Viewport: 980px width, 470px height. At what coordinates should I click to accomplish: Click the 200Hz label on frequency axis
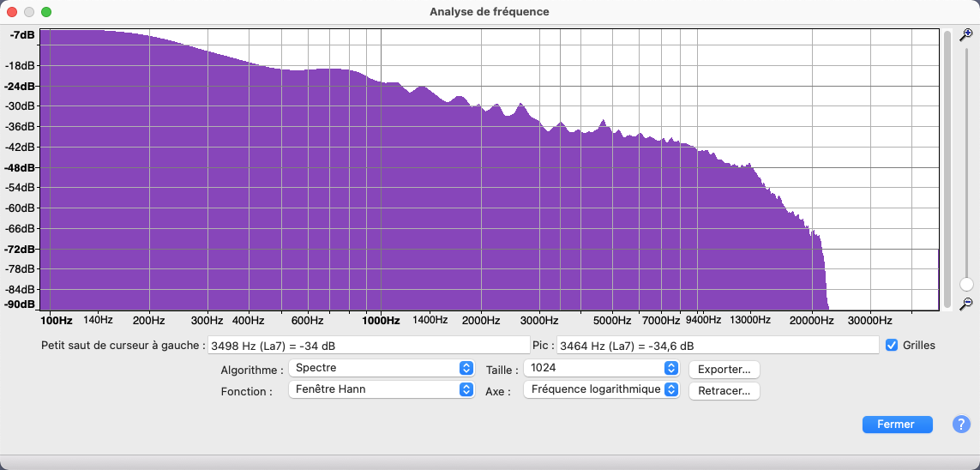[148, 321]
